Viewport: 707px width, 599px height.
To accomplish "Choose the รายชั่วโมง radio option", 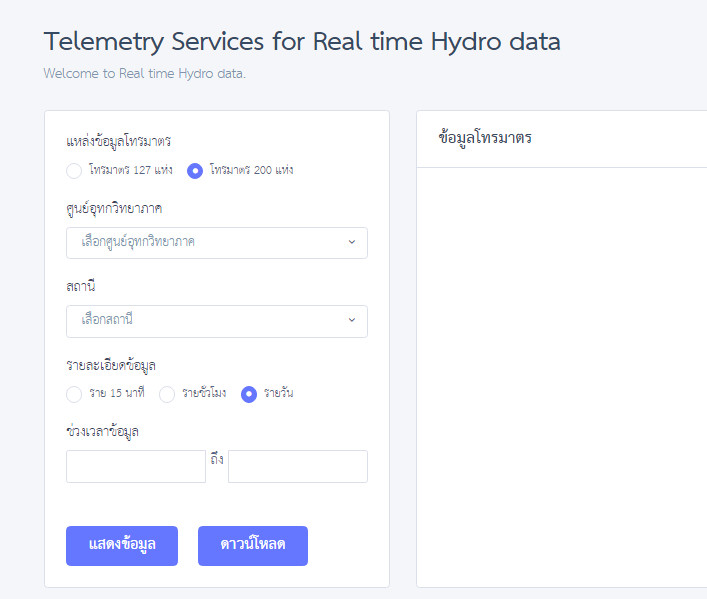I will 167,394.
